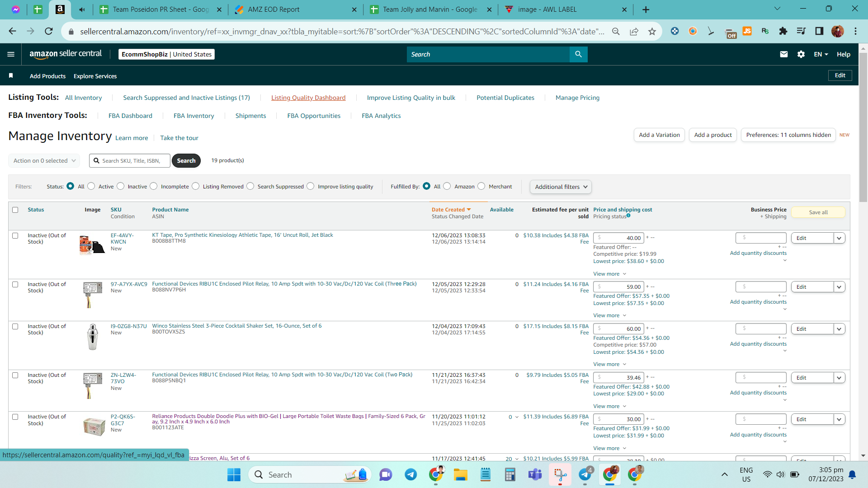The height and width of the screenshot is (488, 868).
Task: Select Merchant under Fulfilled By
Action: (x=481, y=186)
